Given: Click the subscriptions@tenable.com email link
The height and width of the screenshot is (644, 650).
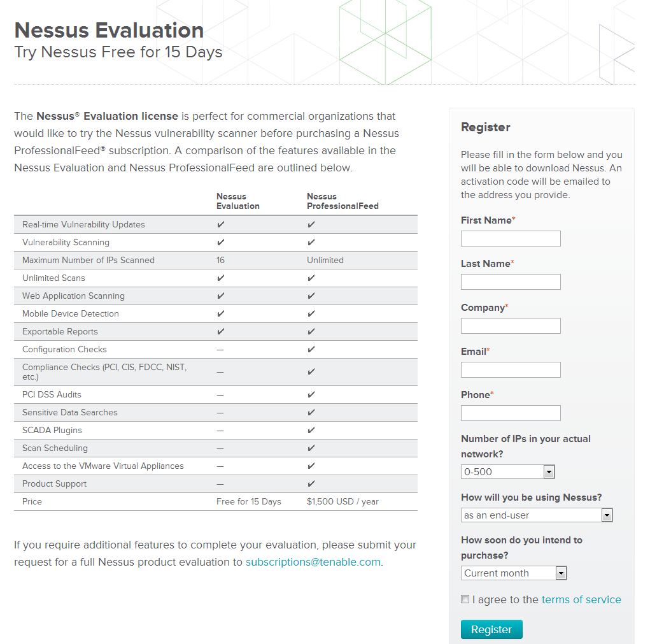Looking at the screenshot, I should [313, 562].
